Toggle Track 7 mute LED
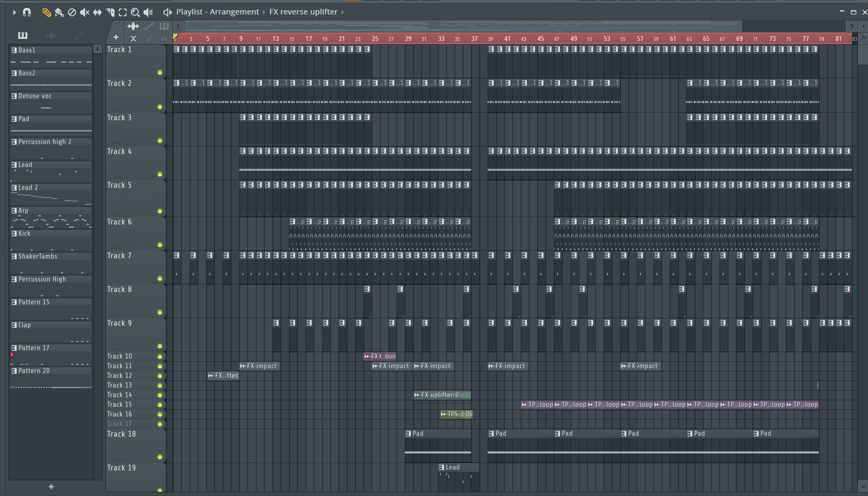The height and width of the screenshot is (496, 868). click(160, 279)
